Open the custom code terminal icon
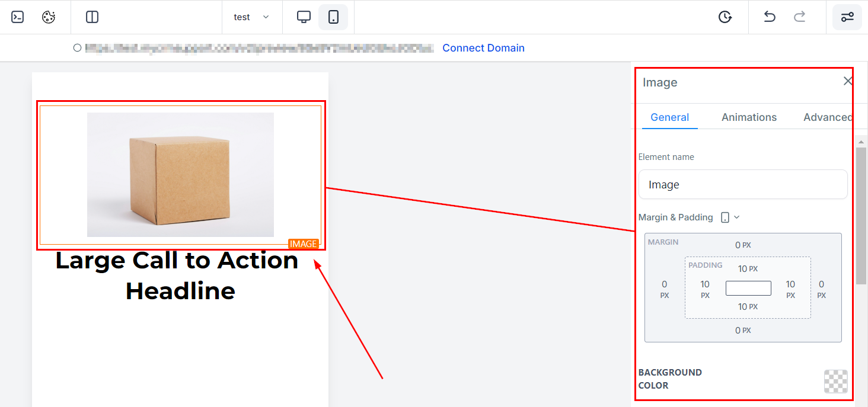The width and height of the screenshot is (868, 407). click(x=18, y=17)
